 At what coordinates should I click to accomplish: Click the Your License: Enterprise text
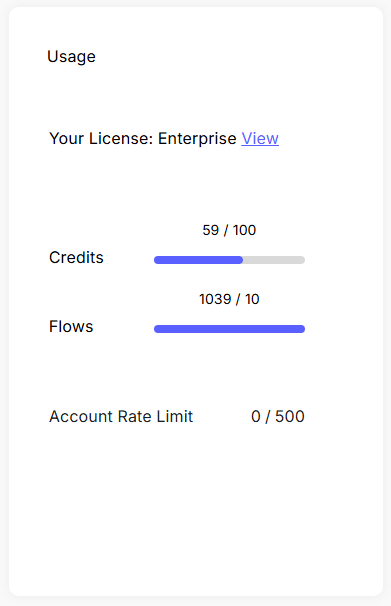143,138
